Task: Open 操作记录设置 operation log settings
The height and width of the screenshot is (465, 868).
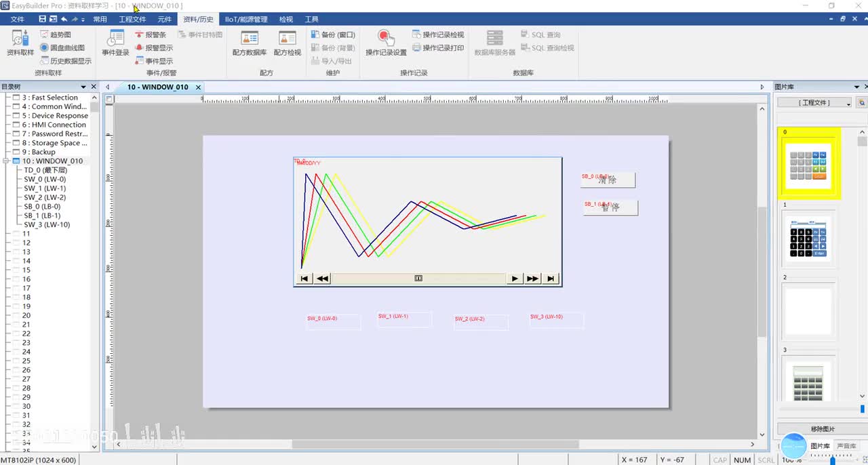Action: (x=386, y=43)
